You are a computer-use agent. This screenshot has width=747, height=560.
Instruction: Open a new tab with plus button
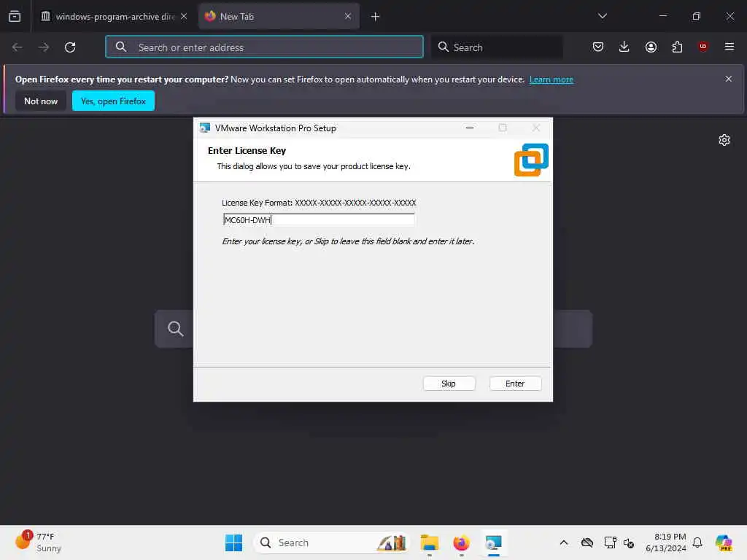376,17
